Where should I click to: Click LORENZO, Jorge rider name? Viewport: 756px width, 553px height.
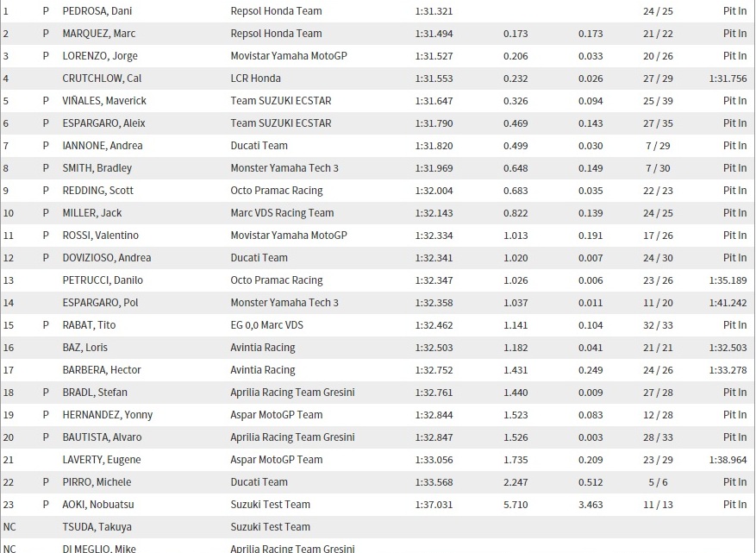pyautogui.click(x=100, y=56)
